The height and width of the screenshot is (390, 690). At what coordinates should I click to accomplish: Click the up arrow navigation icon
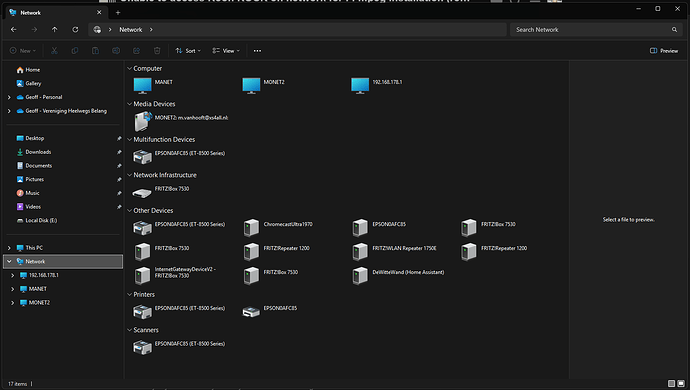(x=55, y=29)
